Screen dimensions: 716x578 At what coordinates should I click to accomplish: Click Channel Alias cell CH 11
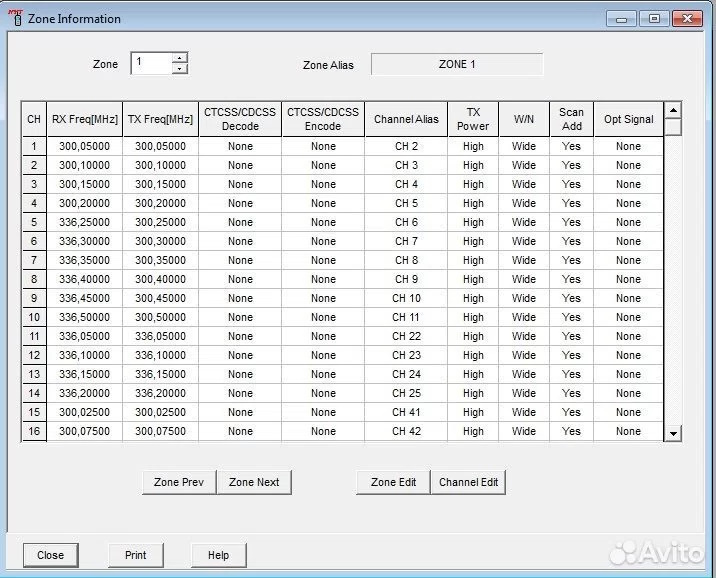pyautogui.click(x=406, y=317)
